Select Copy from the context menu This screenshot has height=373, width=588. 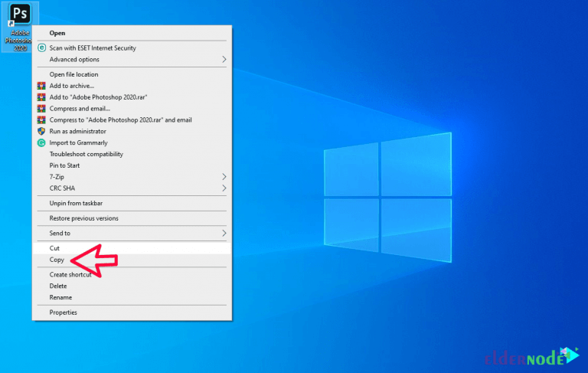(132, 260)
